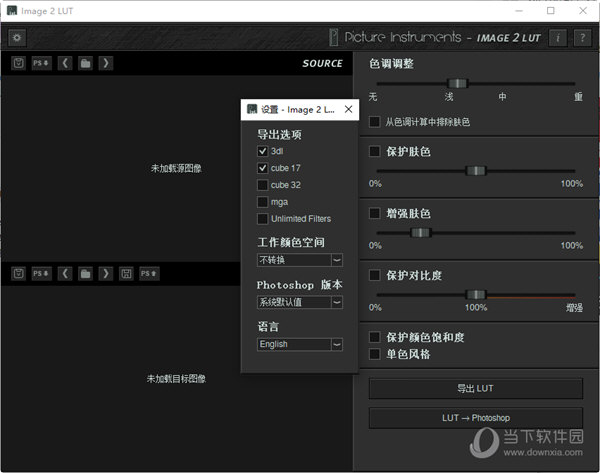Uncheck the cube 17 export option
The image size is (600, 473).
[262, 168]
